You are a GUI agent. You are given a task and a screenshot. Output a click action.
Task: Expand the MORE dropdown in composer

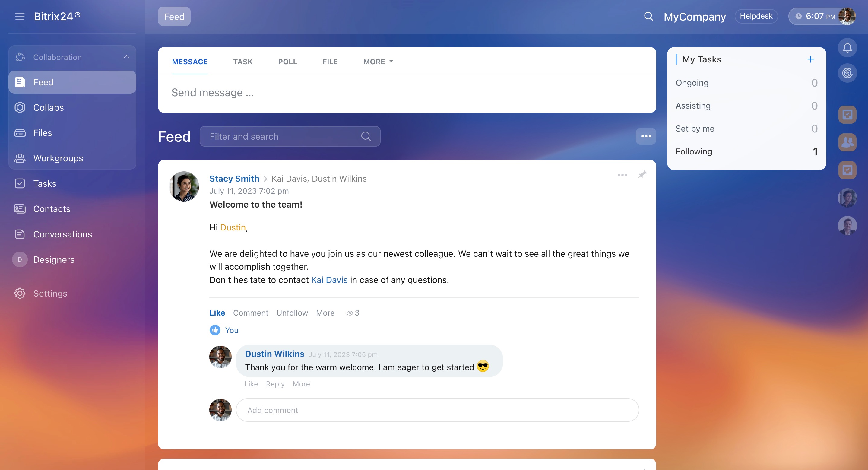[378, 62]
